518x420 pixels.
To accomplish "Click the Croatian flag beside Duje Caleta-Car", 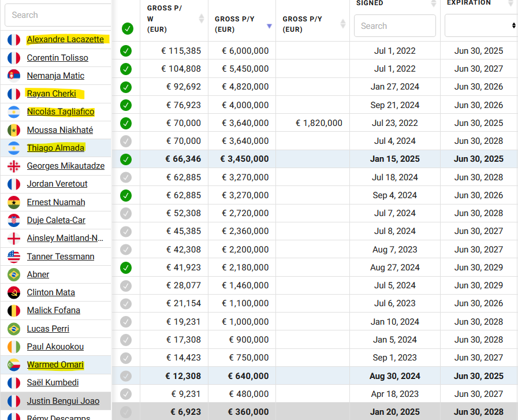I will pos(14,221).
